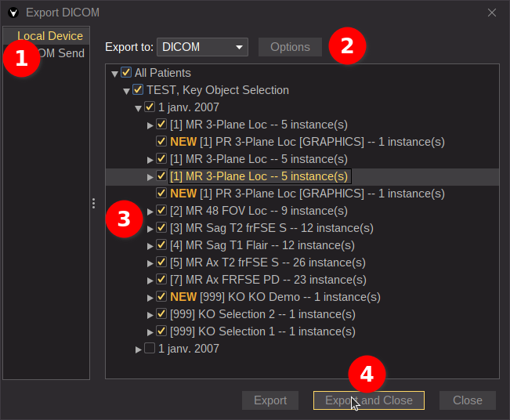Select NEW [999] KO KO Demo row

click(275, 297)
